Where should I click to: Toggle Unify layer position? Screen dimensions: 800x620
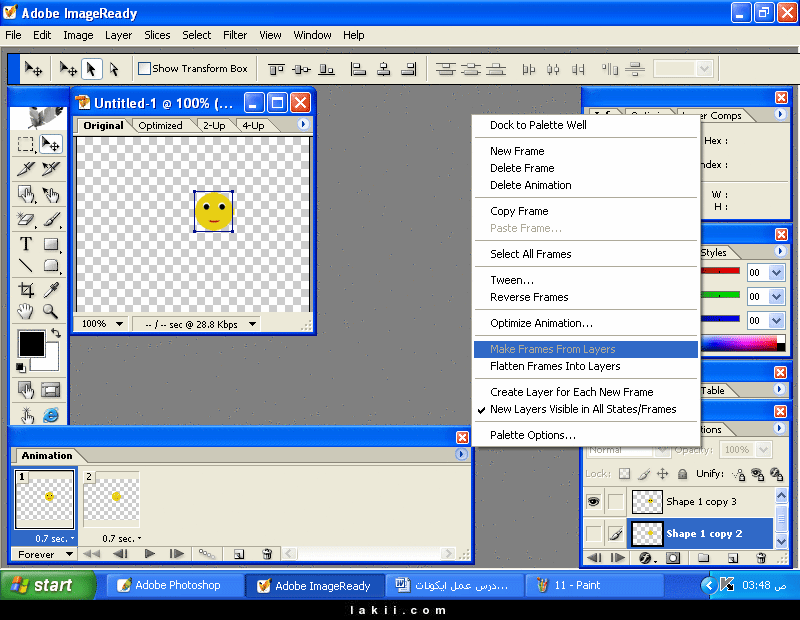(x=738, y=475)
